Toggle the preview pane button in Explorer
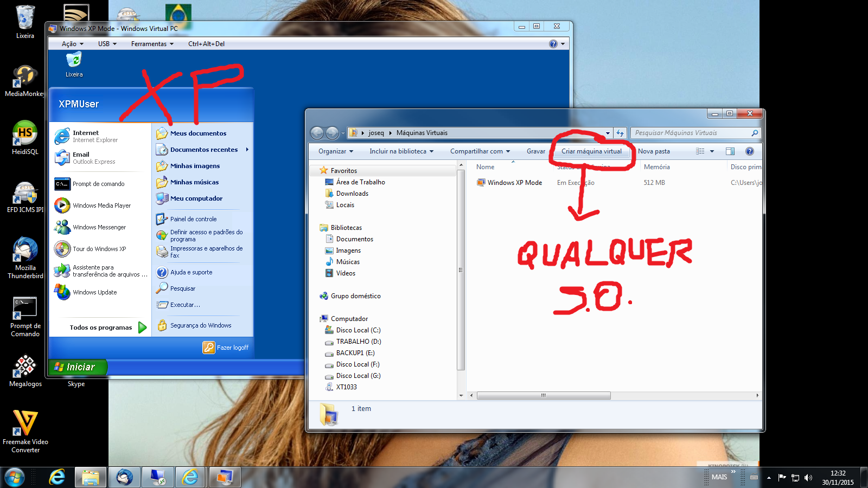The height and width of the screenshot is (488, 868). pyautogui.click(x=730, y=151)
